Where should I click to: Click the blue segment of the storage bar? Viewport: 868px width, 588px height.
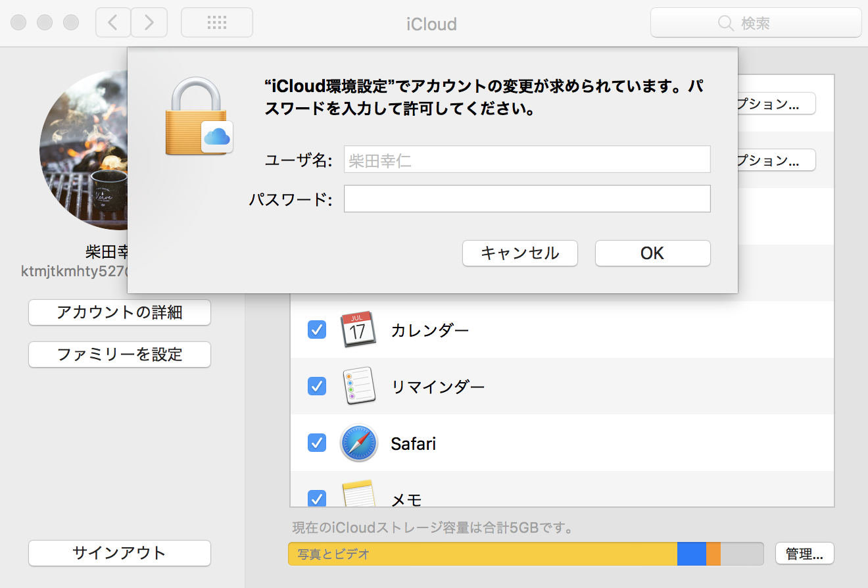coord(692,554)
